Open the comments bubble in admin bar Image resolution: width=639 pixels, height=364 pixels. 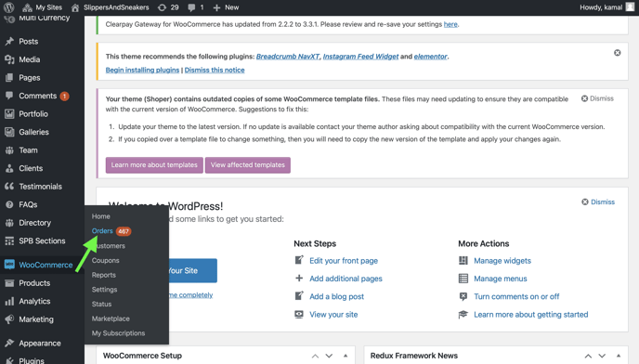(x=196, y=7)
